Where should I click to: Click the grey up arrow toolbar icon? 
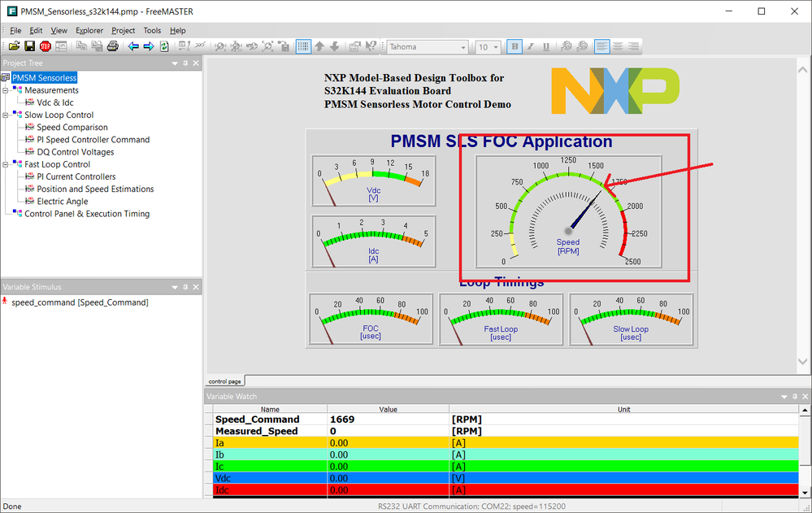[319, 46]
